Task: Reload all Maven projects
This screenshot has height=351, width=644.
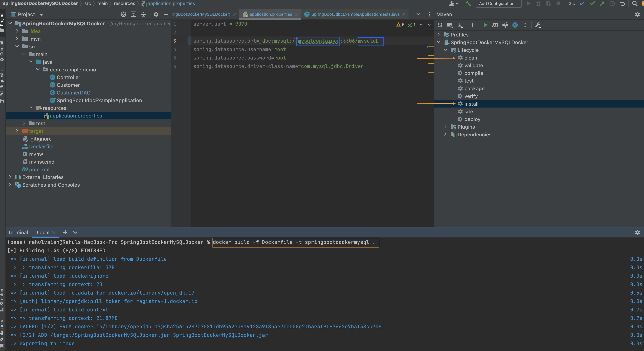Action: (440, 25)
